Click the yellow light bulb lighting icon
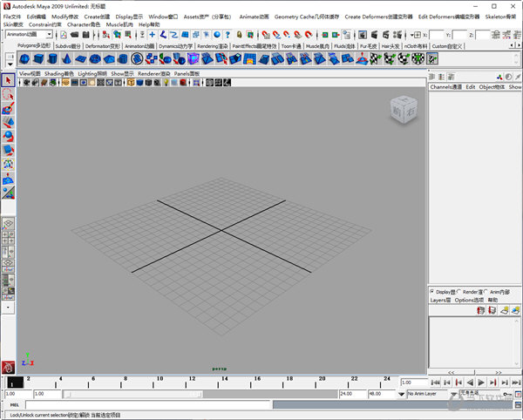523x420 pixels. click(x=166, y=82)
